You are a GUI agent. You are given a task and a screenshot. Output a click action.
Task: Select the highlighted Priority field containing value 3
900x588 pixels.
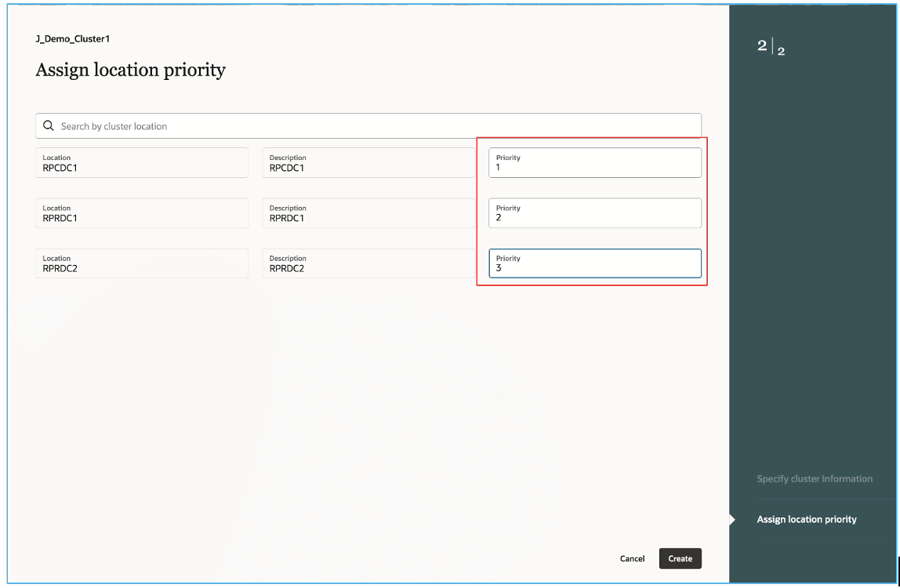(594, 263)
